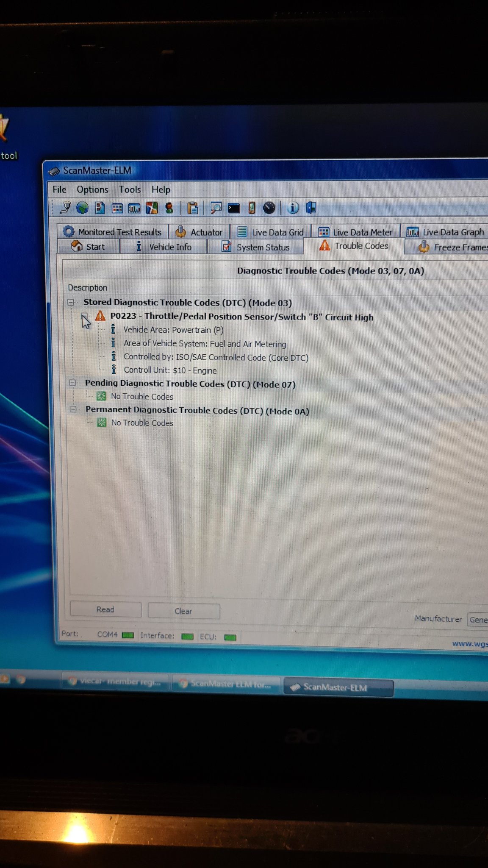Open the File menu
The width and height of the screenshot is (488, 868).
click(59, 189)
